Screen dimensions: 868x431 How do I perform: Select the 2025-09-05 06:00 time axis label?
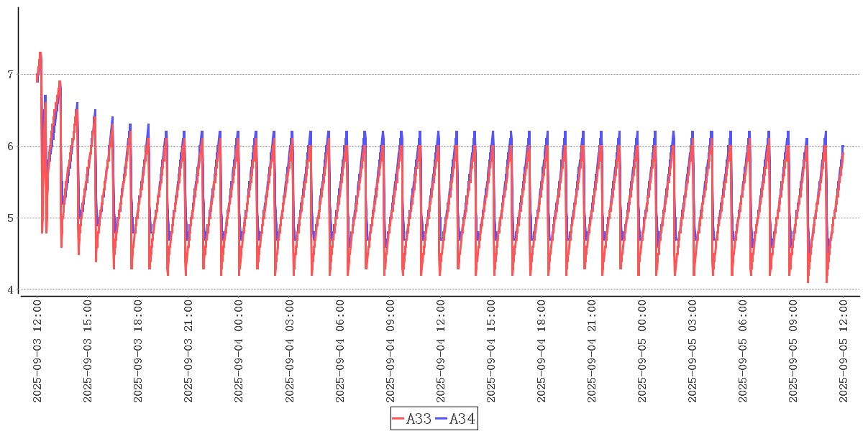pos(743,351)
